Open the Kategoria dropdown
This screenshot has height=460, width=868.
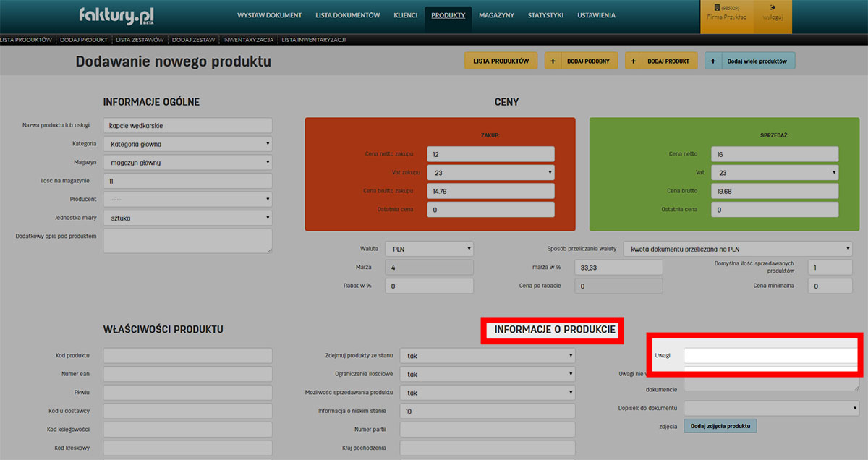click(187, 144)
